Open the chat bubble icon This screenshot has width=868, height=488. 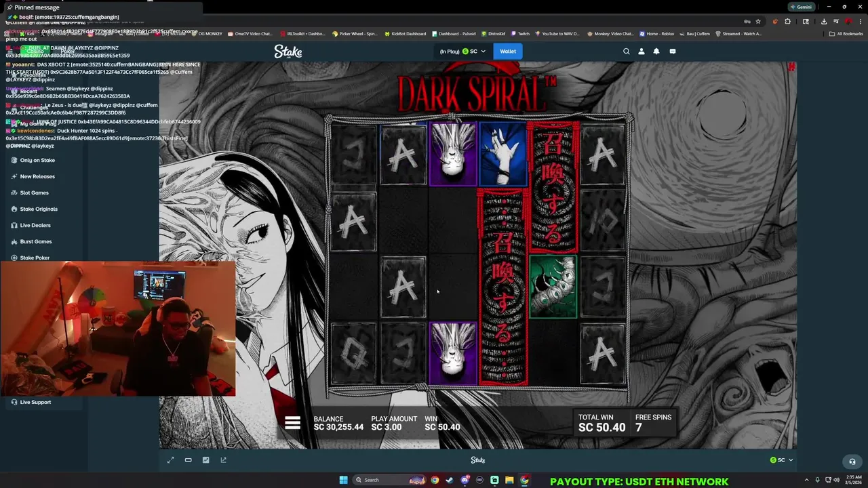(673, 52)
